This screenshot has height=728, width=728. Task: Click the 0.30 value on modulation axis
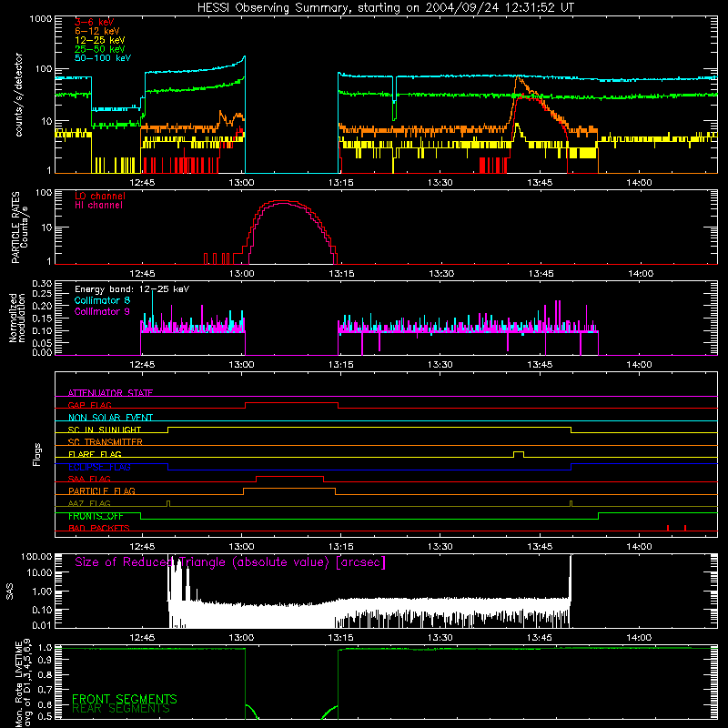click(x=42, y=284)
